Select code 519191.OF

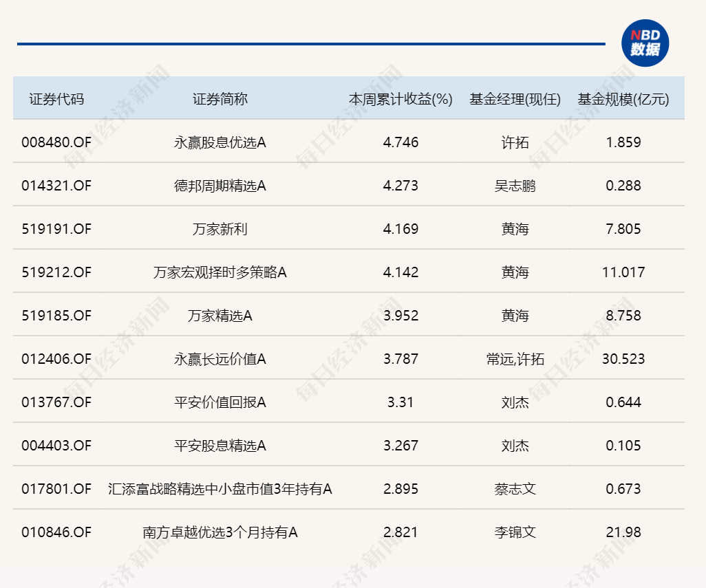coord(56,229)
